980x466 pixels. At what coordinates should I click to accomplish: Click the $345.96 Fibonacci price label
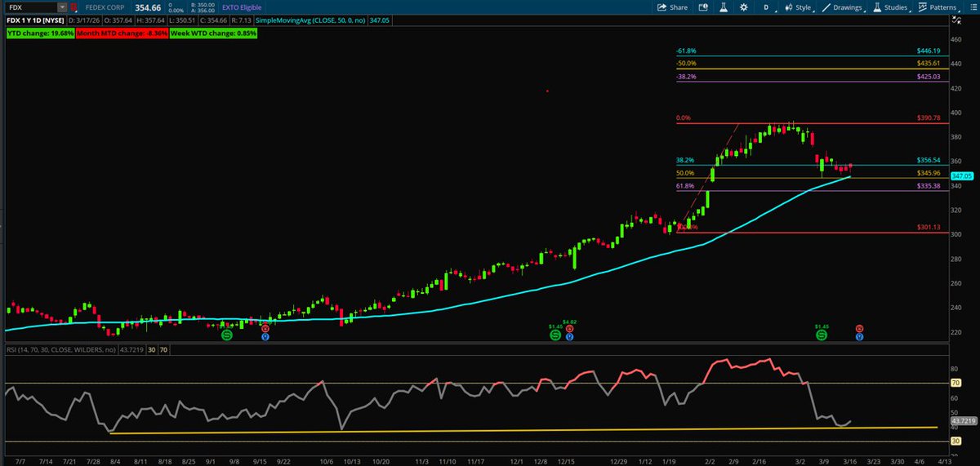[929, 173]
